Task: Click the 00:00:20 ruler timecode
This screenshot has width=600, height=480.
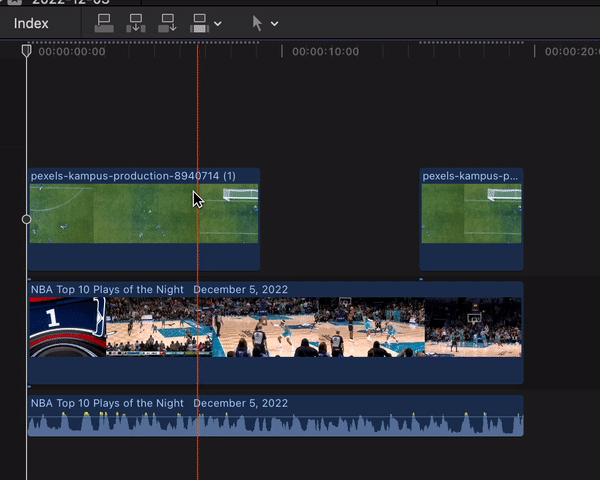Action: coord(572,52)
